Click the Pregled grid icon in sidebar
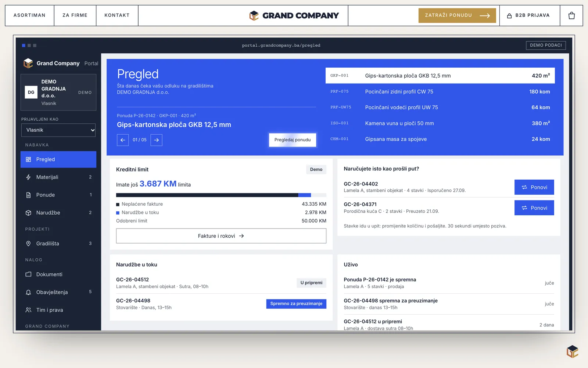Viewport: 588px width, 368px height. [28, 159]
